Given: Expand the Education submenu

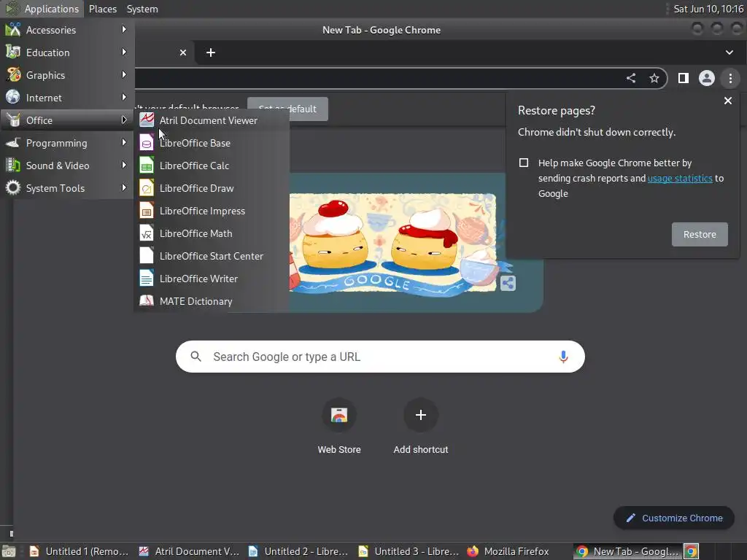Looking at the screenshot, I should [x=67, y=52].
